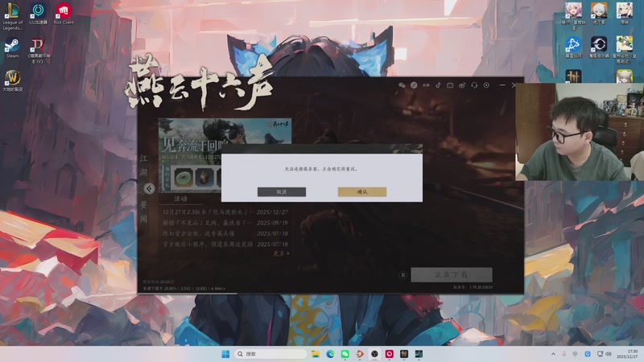Open the Weibo icon in launcher header
This screenshot has width=644, height=362.
coord(462,85)
